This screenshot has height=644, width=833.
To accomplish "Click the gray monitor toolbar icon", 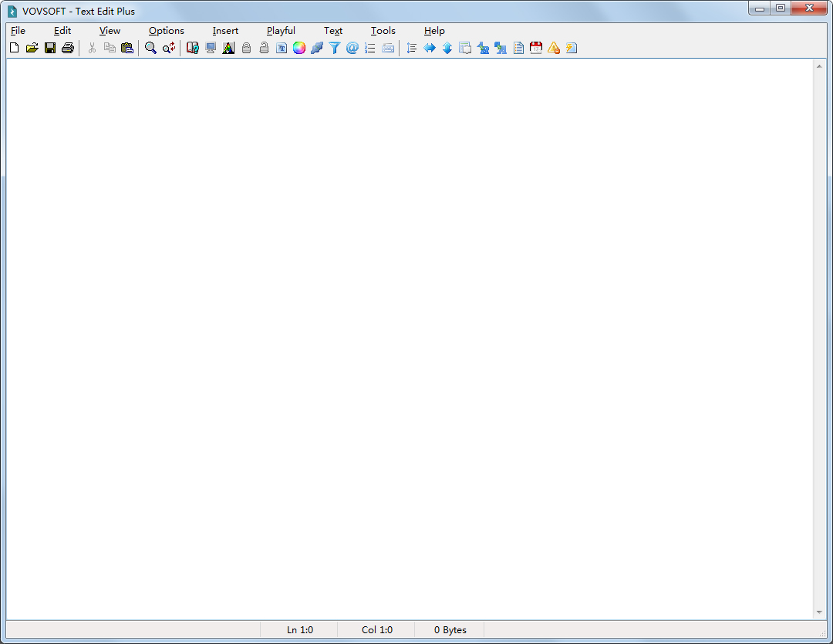I will point(211,48).
